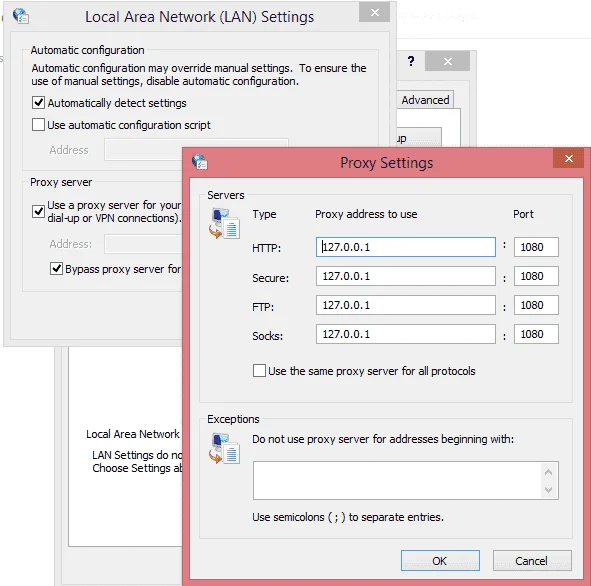
Task: Click the HTTP port field
Action: coord(536,247)
